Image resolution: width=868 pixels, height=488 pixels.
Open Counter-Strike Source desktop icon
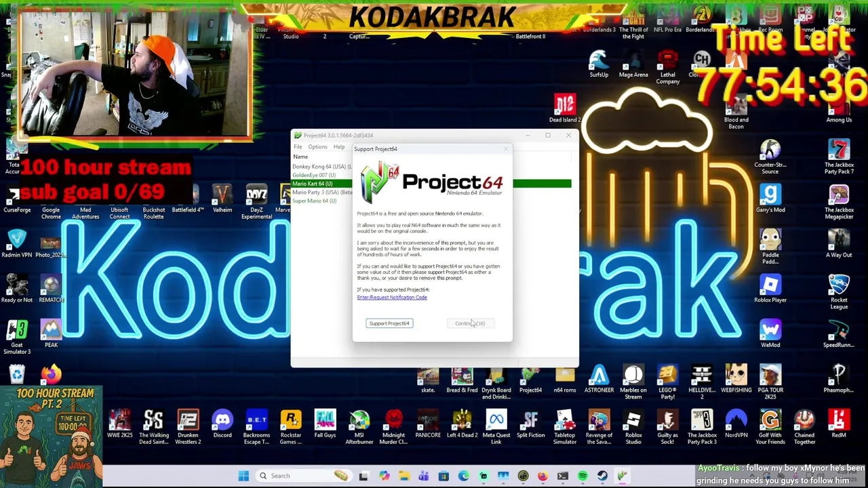click(x=770, y=157)
